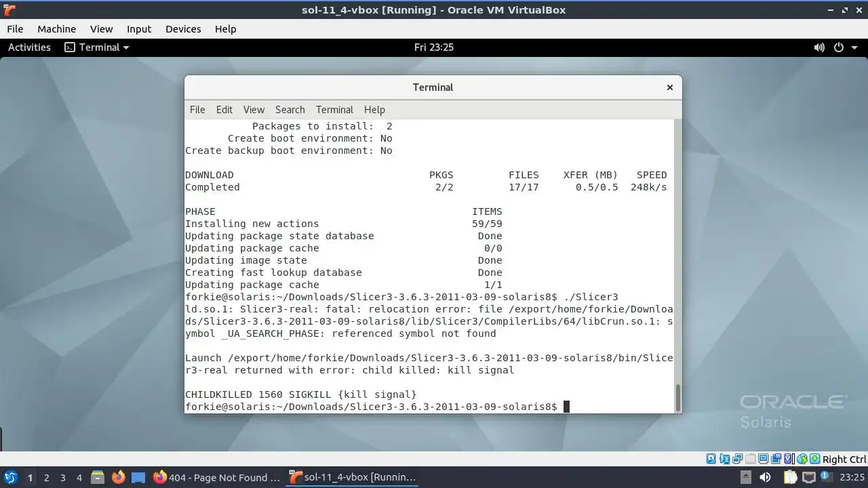
Task: Click the 'Completed' download row
Action: 426,187
